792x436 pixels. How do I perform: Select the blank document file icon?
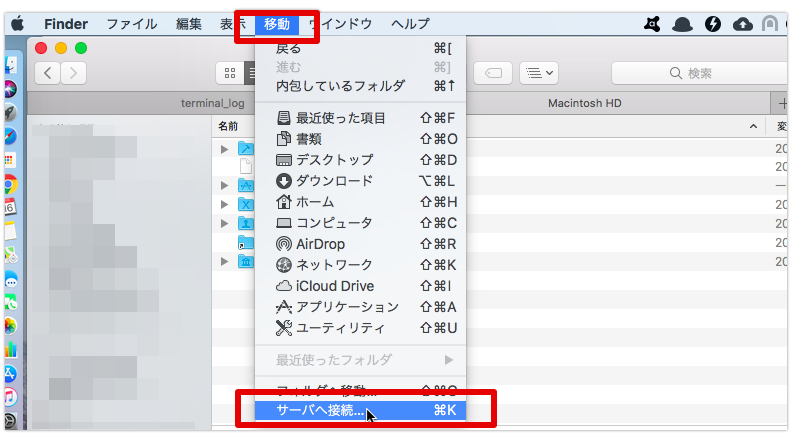246,166
